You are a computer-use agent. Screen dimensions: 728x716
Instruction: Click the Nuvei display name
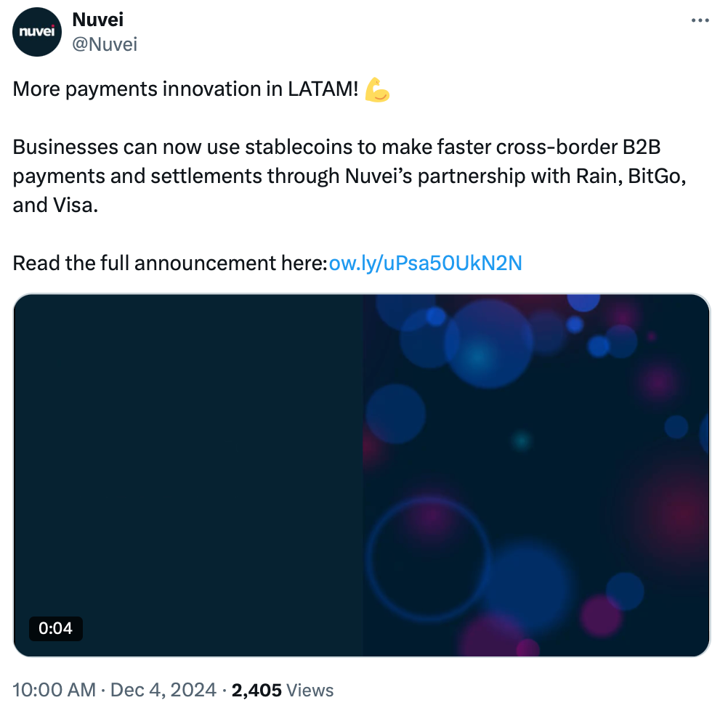pos(98,20)
